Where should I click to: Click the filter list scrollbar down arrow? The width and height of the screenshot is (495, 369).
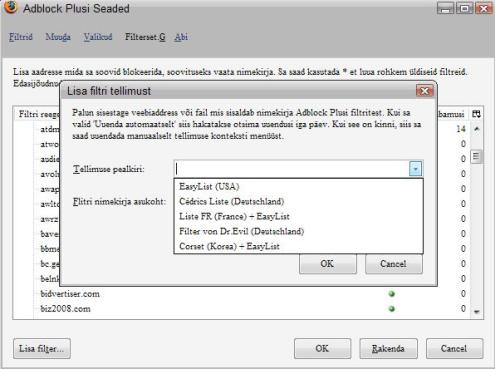pos(477,312)
